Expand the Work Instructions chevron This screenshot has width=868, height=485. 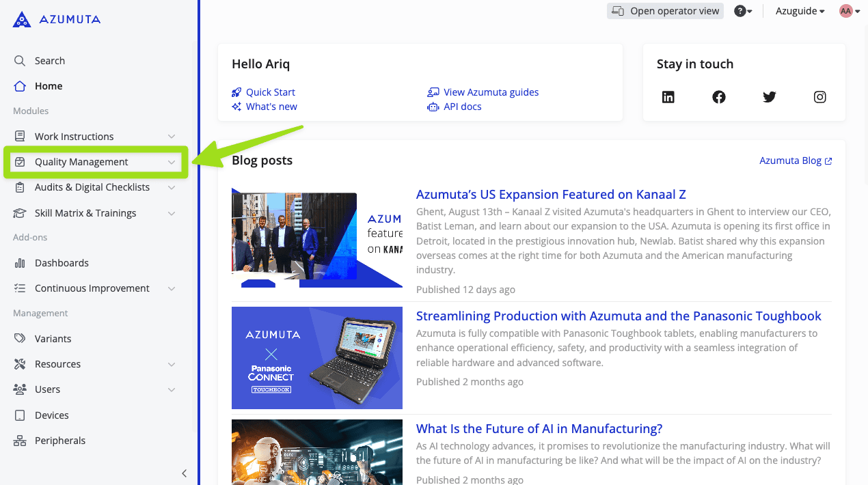pyautogui.click(x=172, y=137)
